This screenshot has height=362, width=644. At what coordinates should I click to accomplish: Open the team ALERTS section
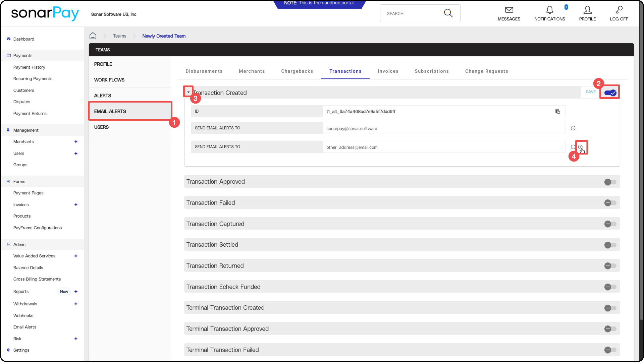pyautogui.click(x=130, y=96)
